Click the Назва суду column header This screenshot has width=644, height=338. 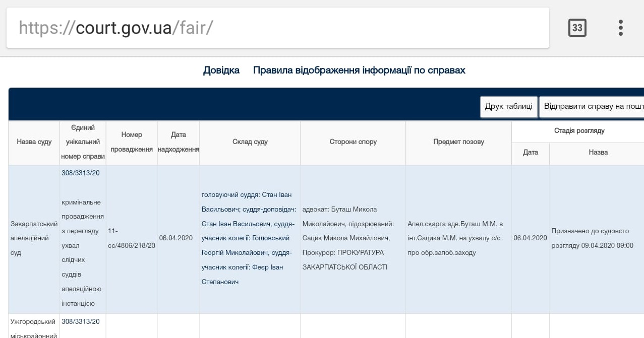coord(34,142)
